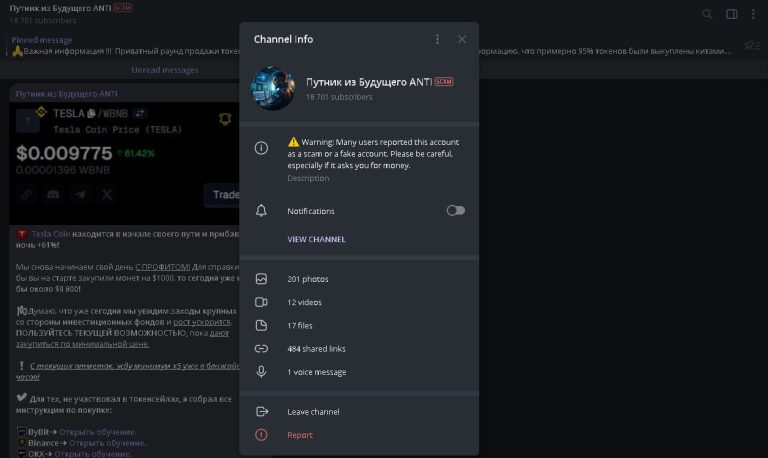The height and width of the screenshot is (458, 768).
Task: Click the Unread messages divider label
Action: pos(165,70)
